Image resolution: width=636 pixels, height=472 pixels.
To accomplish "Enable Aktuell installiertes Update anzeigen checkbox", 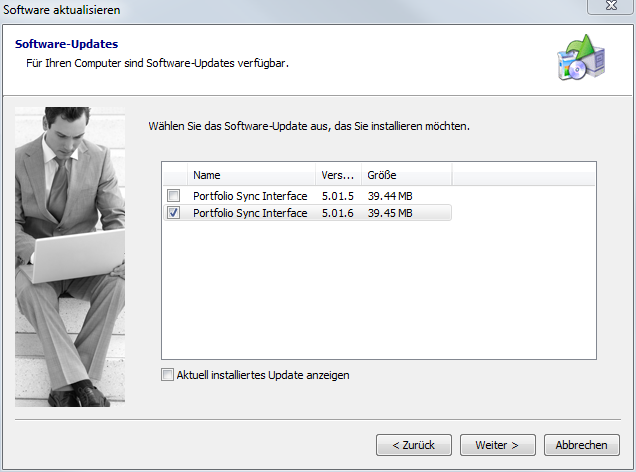I will [x=167, y=375].
